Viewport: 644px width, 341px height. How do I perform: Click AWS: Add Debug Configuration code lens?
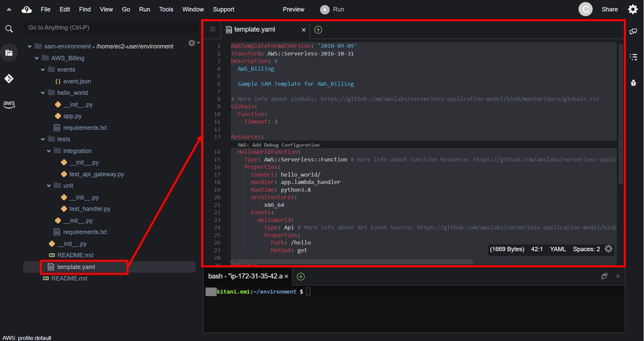pyautogui.click(x=278, y=145)
